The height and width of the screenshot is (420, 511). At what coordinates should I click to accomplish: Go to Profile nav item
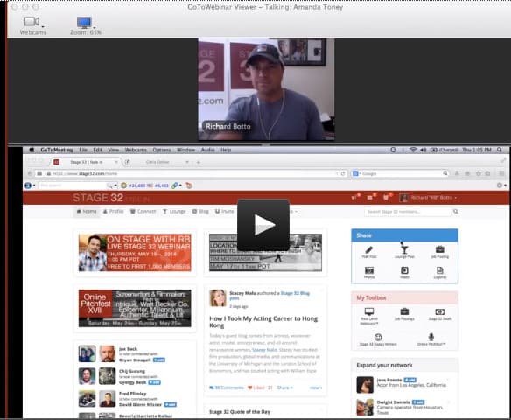point(113,212)
